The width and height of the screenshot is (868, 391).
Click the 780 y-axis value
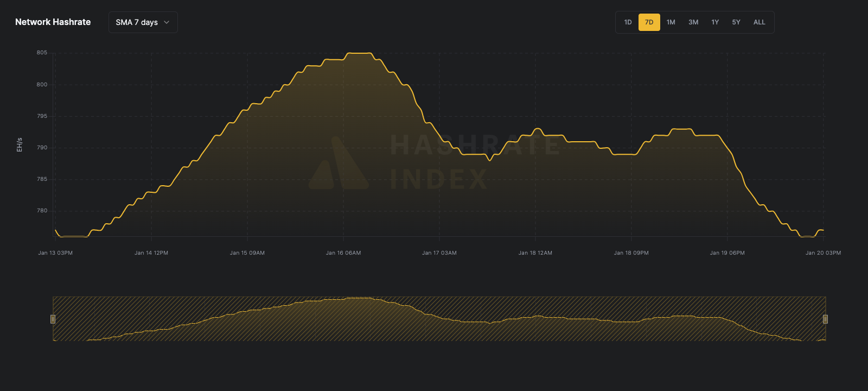pos(42,211)
